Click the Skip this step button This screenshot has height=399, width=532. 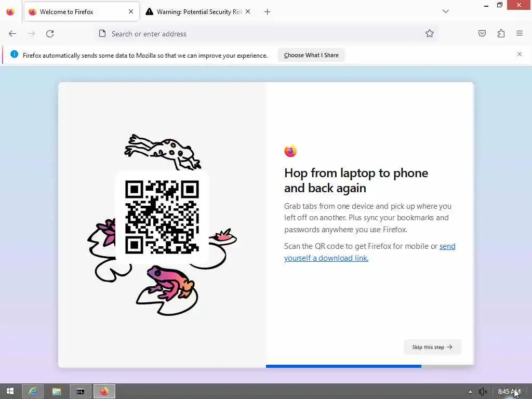pyautogui.click(x=432, y=347)
